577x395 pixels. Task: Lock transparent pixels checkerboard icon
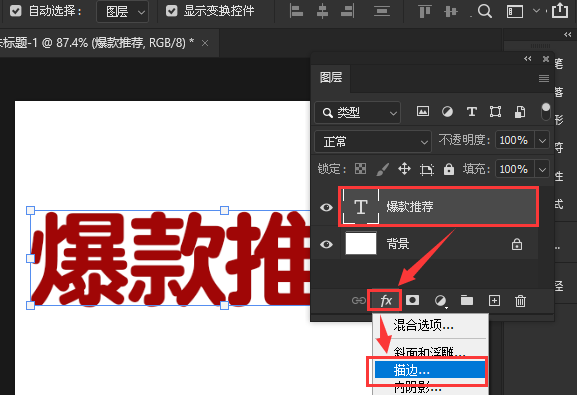tap(360, 169)
